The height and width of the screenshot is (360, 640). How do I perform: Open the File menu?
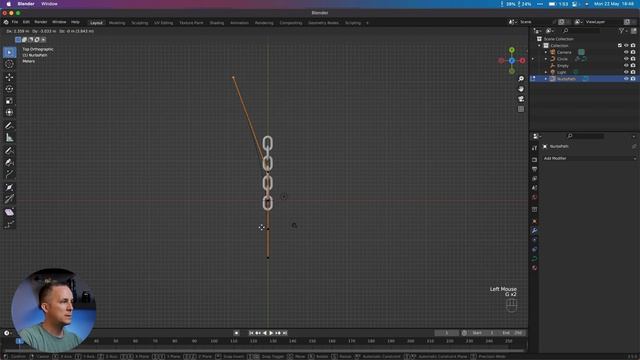click(x=15, y=22)
